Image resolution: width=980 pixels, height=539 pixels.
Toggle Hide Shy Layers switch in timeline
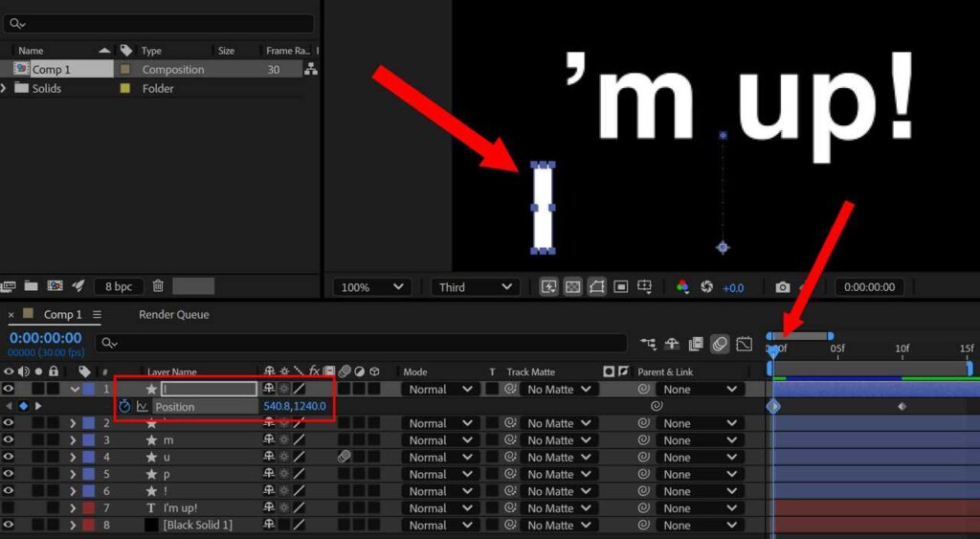click(x=672, y=344)
